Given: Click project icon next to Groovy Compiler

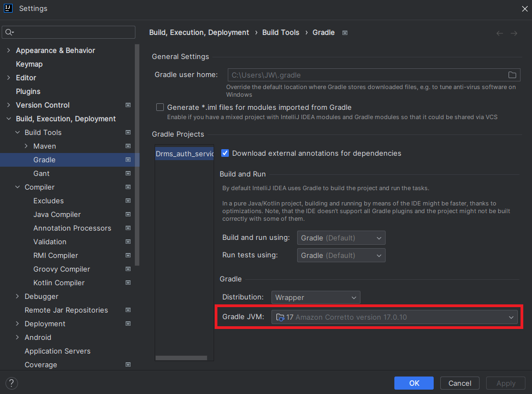Looking at the screenshot, I should coord(128,269).
